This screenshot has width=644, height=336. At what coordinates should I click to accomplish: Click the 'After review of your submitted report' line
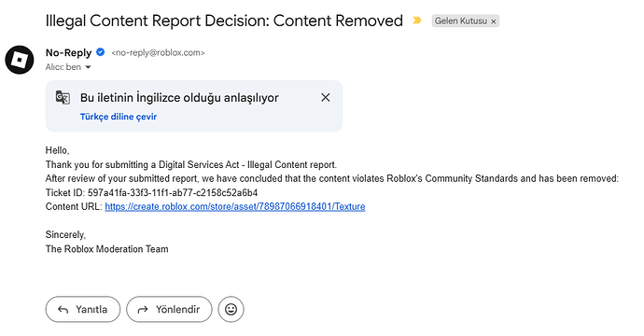[x=332, y=178]
